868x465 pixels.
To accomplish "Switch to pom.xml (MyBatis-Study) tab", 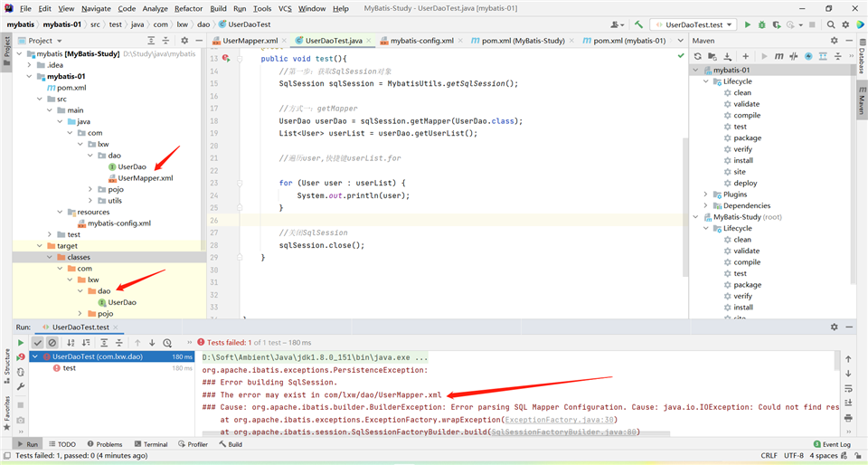I will 524,41.
